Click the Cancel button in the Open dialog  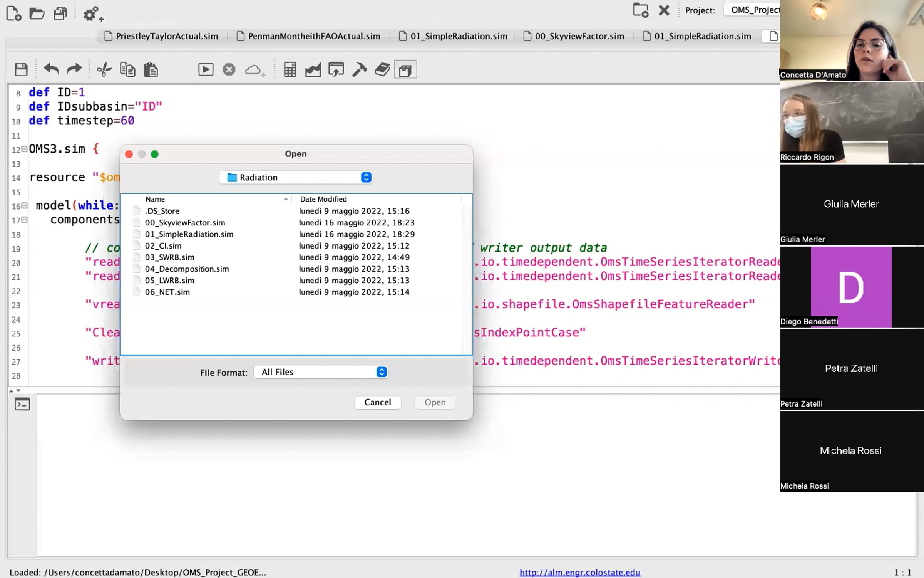pyautogui.click(x=378, y=402)
